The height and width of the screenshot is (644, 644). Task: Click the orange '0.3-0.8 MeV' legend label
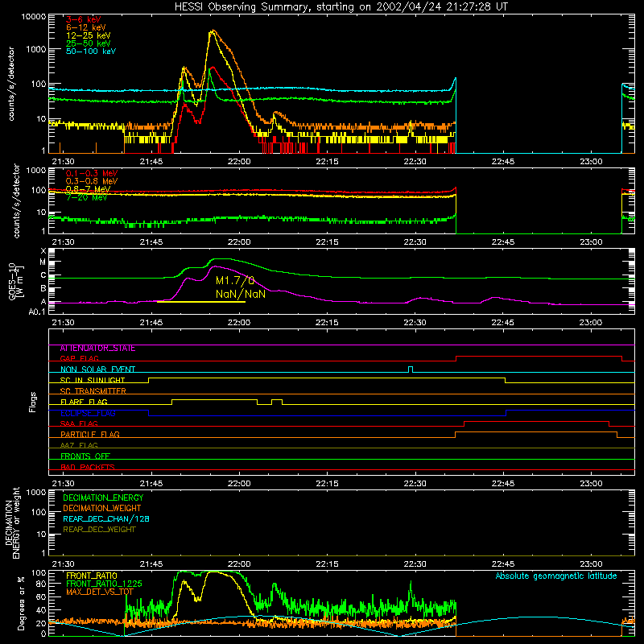pyautogui.click(x=92, y=181)
